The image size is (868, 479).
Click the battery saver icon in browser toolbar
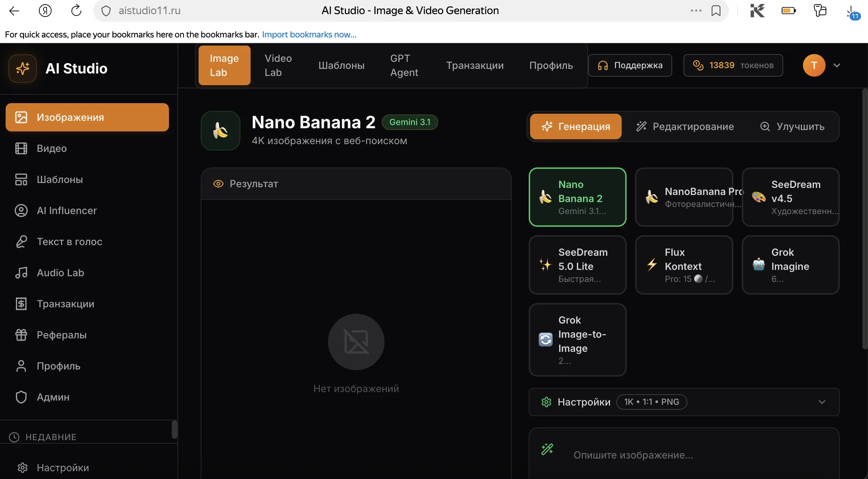tap(788, 10)
